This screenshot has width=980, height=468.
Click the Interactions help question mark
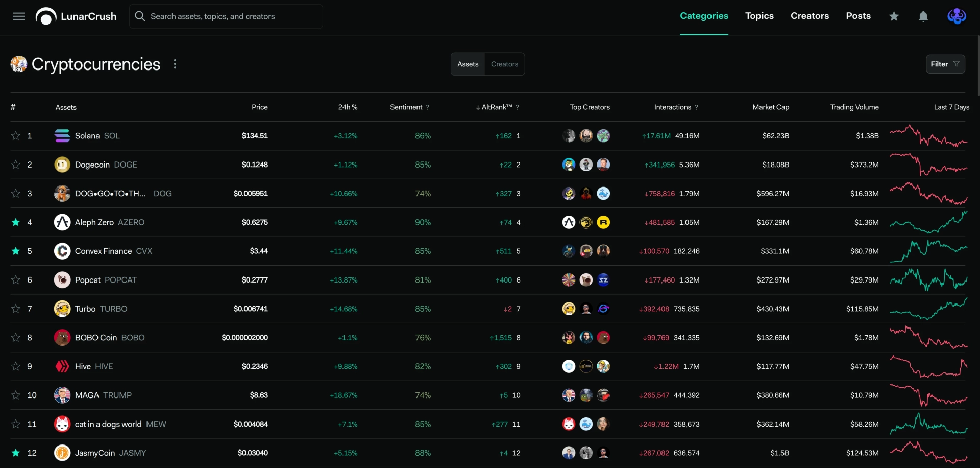click(697, 107)
